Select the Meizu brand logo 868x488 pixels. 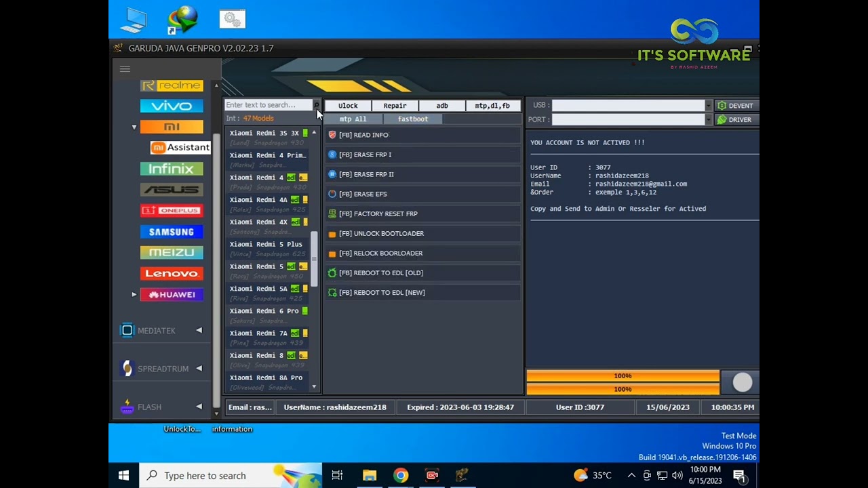(x=172, y=252)
